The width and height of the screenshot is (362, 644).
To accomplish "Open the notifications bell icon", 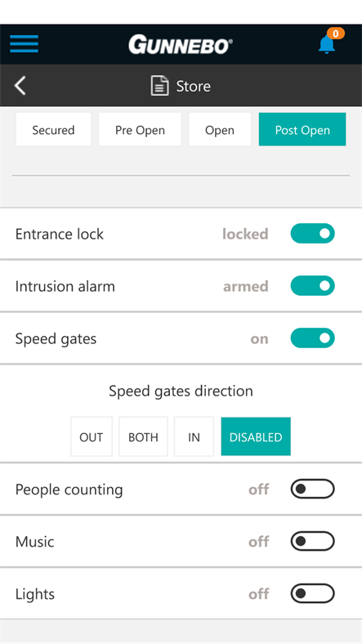I will (x=327, y=44).
